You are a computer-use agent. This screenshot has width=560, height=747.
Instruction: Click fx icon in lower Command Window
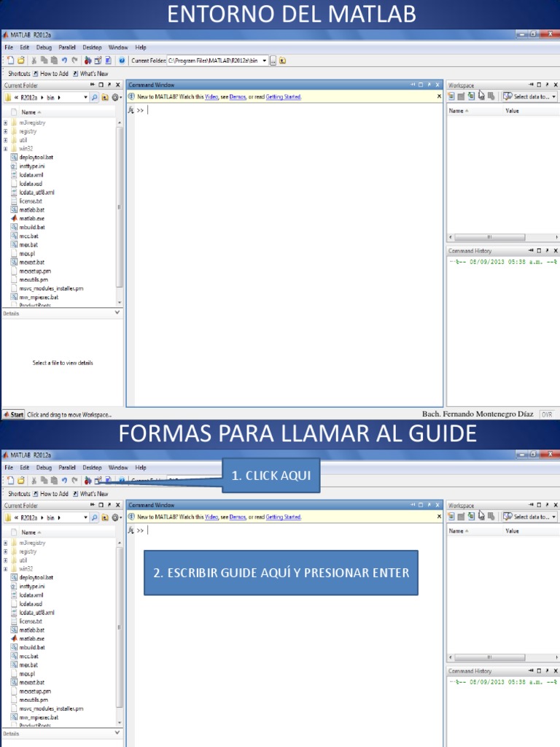[131, 530]
